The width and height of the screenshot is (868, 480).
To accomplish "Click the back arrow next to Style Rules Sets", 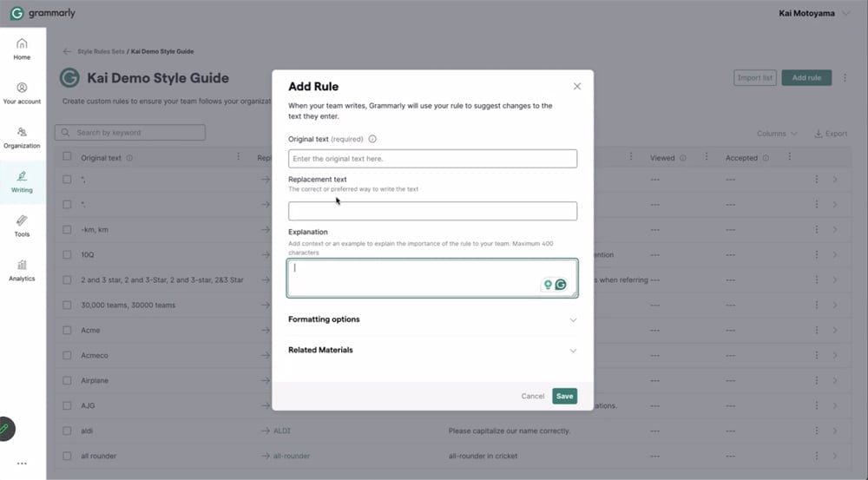I will pyautogui.click(x=67, y=51).
